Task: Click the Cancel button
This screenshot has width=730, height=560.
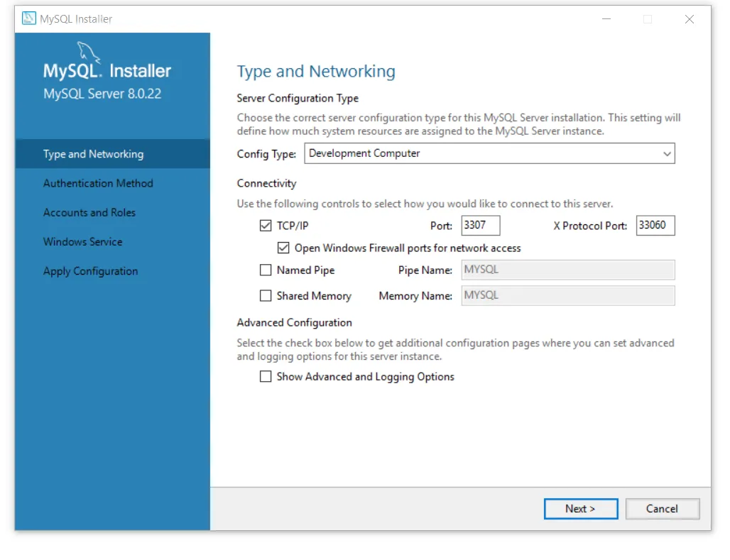Action: 662,508
